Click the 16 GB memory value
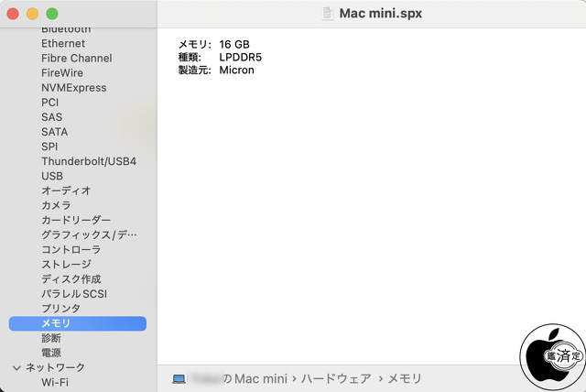This screenshot has height=392, width=586. click(x=234, y=45)
